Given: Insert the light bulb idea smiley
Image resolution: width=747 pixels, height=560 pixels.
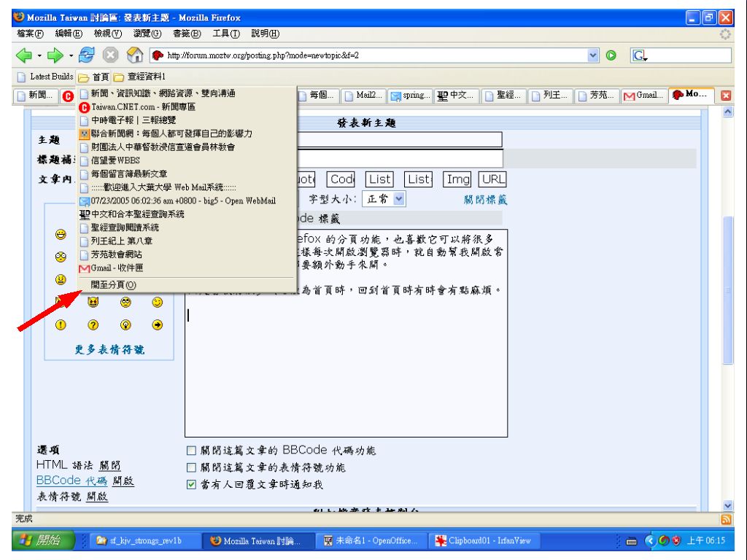Looking at the screenshot, I should pyautogui.click(x=125, y=324).
